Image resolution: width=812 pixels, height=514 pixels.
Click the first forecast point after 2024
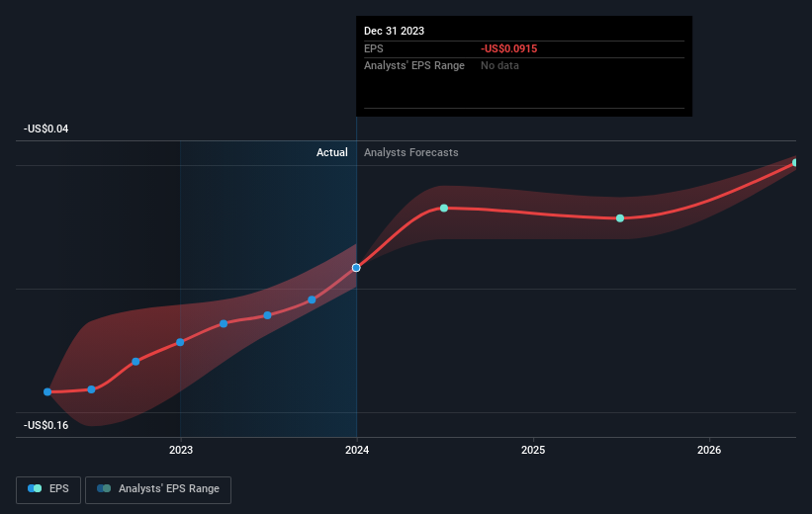tap(444, 209)
